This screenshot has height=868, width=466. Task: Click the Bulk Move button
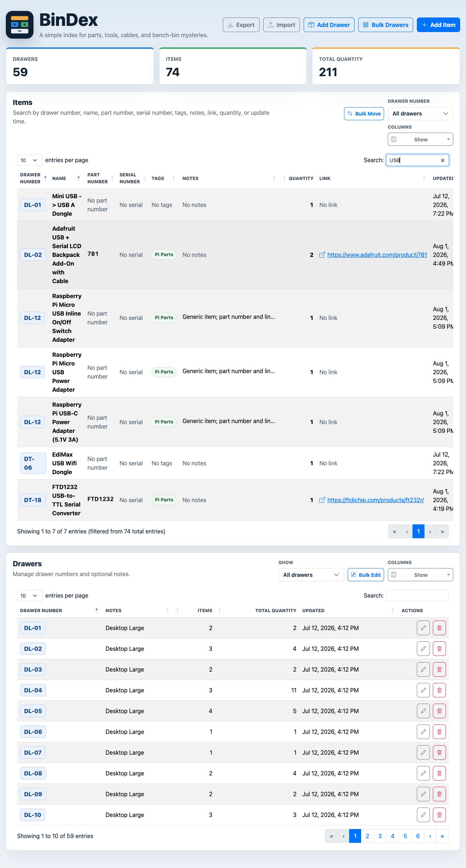click(364, 114)
